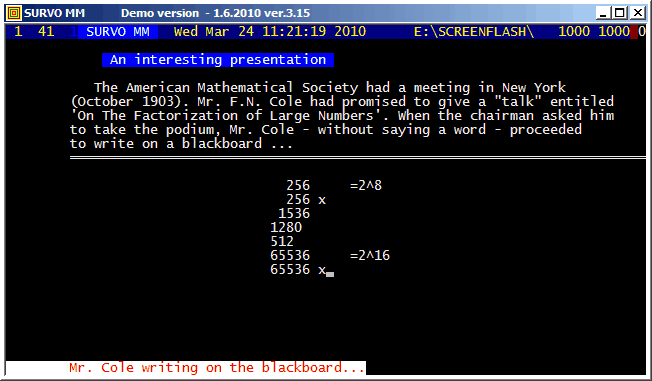The height and width of the screenshot is (381, 652).
Task: Minimize the SURVO MM window
Action: (603, 13)
